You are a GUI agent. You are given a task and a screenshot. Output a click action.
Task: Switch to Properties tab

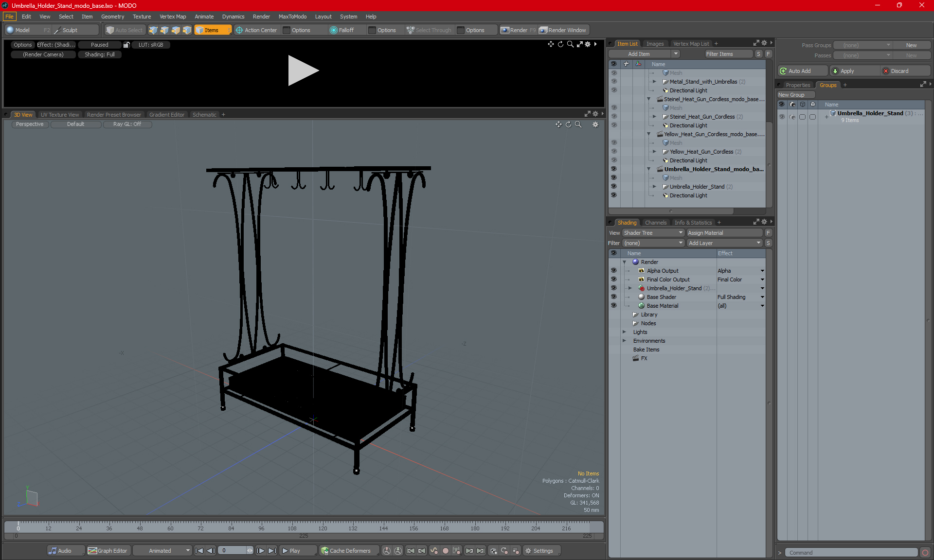[x=798, y=85]
